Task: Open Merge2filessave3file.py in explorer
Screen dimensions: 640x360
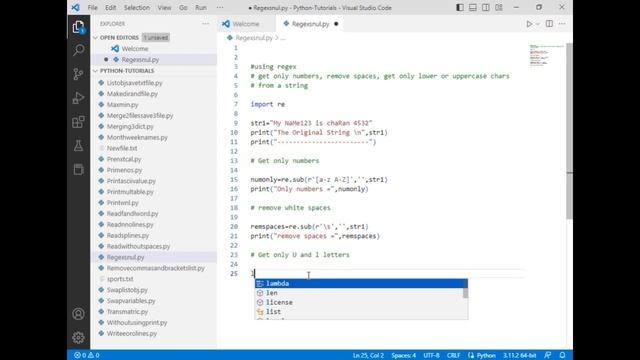Action: 153,116
